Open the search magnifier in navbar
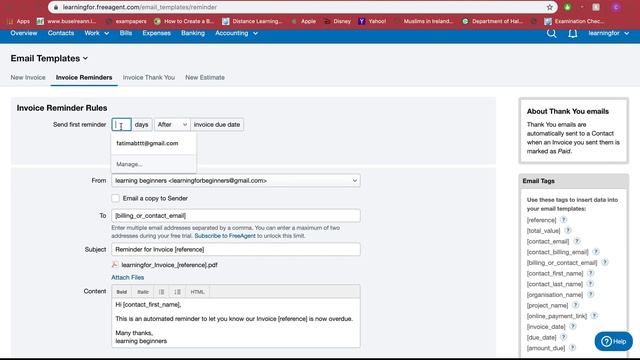Viewport: 640px width, 360px height. [551, 33]
